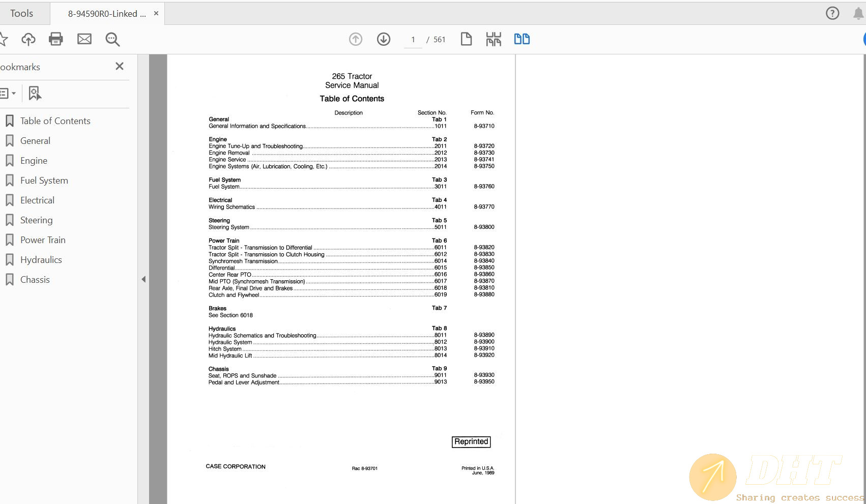The height and width of the screenshot is (504, 866).
Task: Open bookmarks options dropdown menu
Action: 7,93
